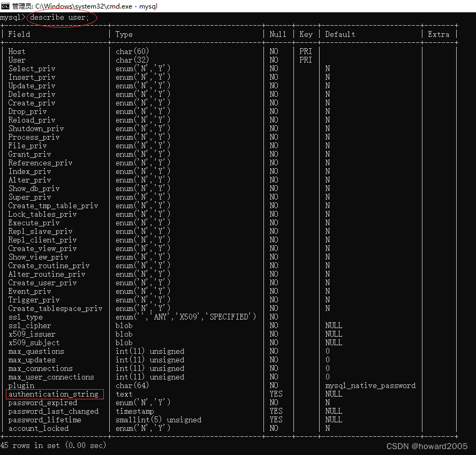The width and height of the screenshot is (476, 455).
Task: Select the 'plugin' field
Action: pos(21,386)
